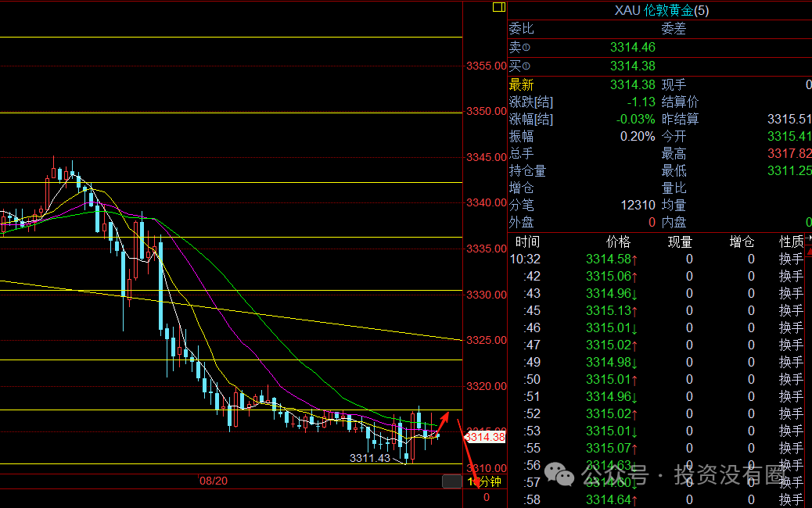Click the 振幅 value 0.20%
812x508 pixels.
[638, 137]
